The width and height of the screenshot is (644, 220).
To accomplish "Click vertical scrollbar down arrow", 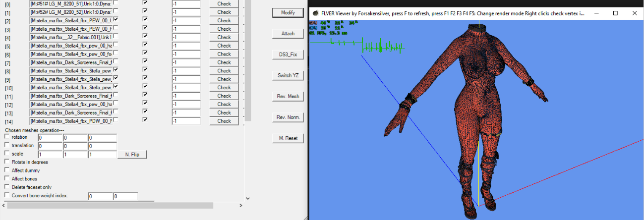I will [248, 198].
